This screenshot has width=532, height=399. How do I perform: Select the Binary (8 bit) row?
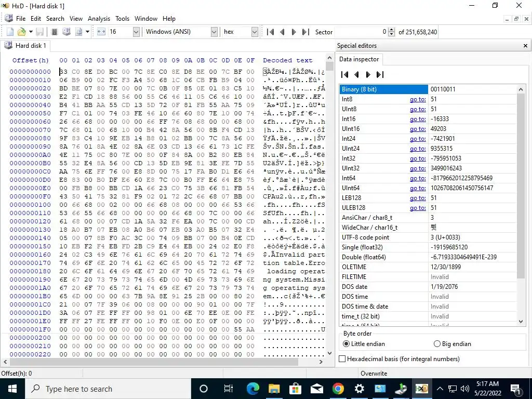coord(428,89)
